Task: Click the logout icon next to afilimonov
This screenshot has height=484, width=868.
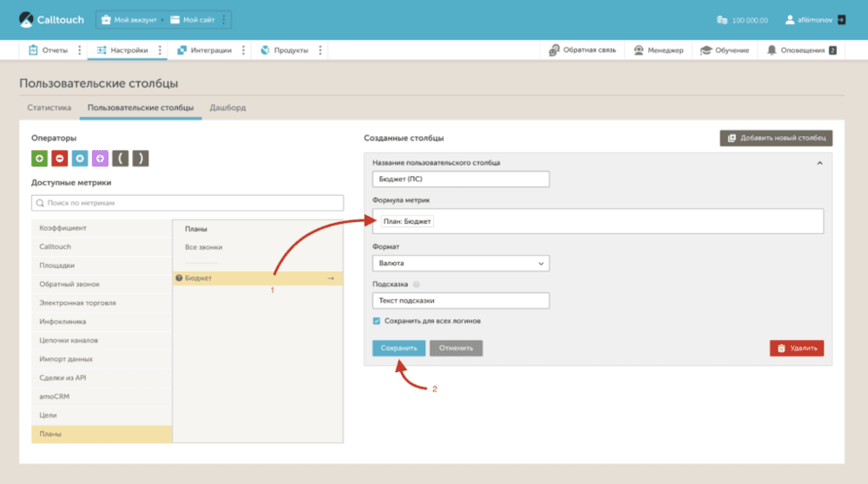Action: 841,20
